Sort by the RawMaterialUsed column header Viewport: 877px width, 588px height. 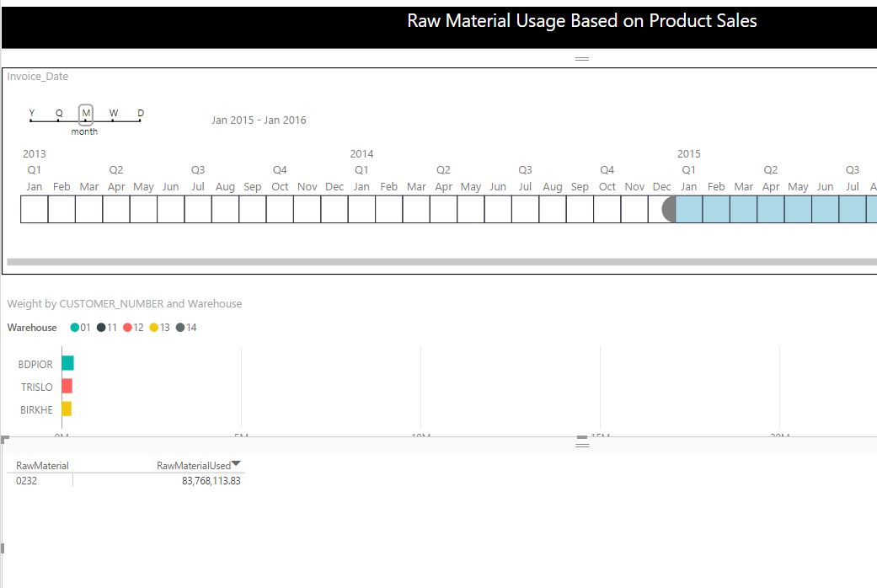click(x=194, y=466)
